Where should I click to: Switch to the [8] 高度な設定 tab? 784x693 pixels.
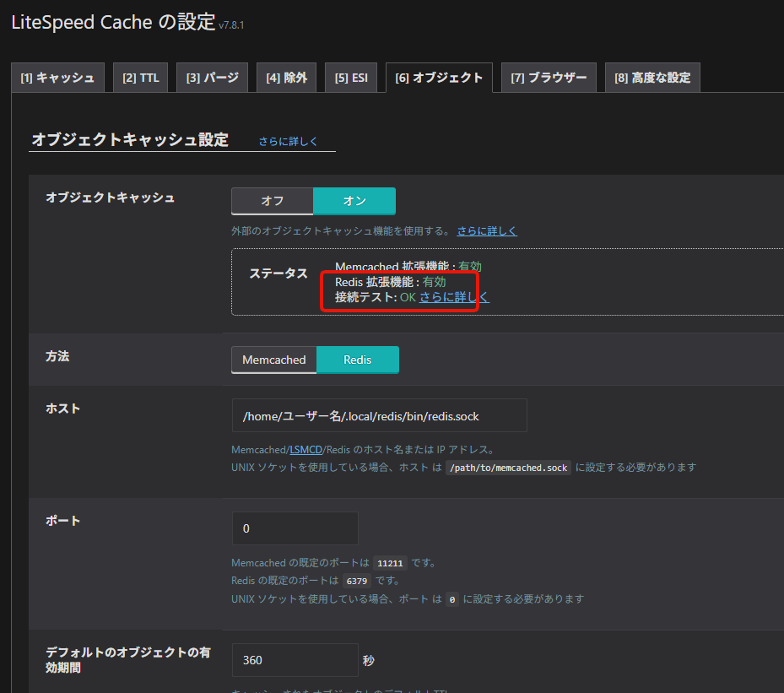click(x=652, y=78)
